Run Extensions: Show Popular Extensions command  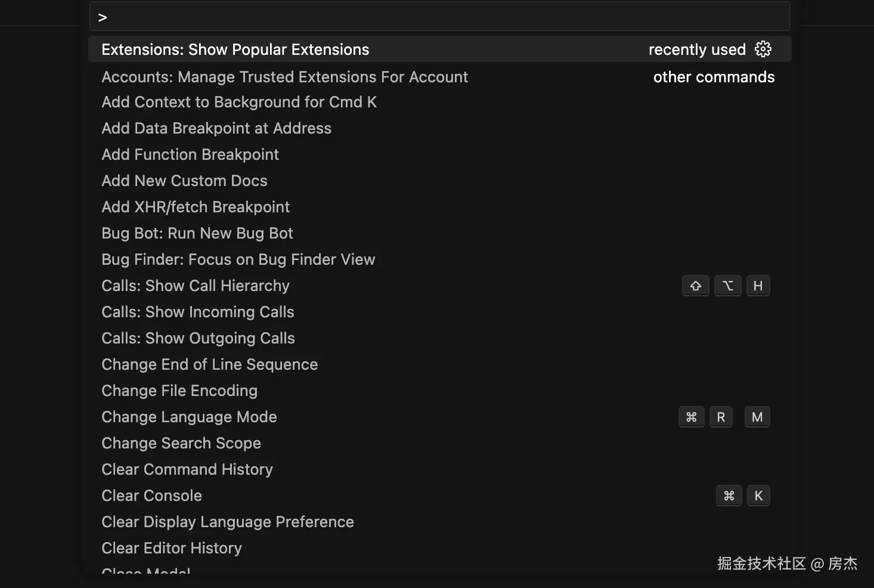pos(235,49)
